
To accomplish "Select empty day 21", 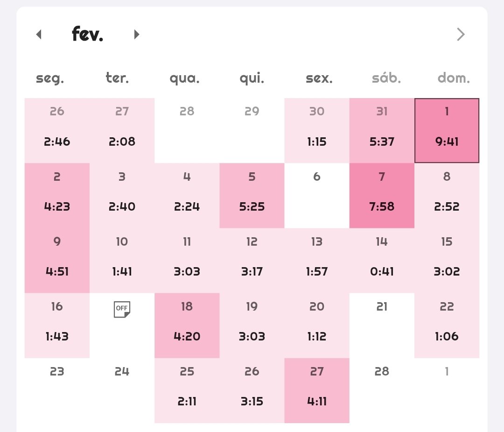I will 382,326.
